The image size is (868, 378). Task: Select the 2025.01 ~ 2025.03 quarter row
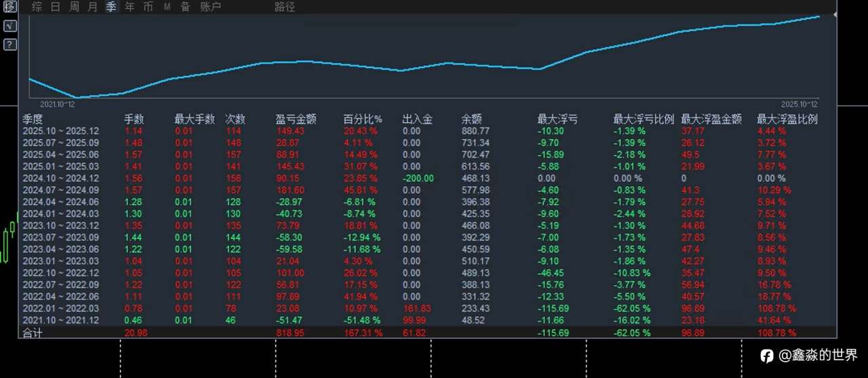pos(427,166)
